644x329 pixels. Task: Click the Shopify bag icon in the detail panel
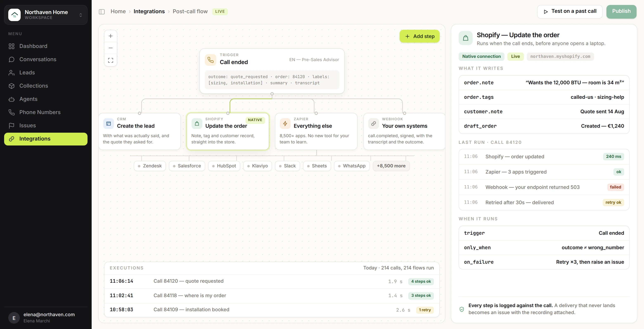pyautogui.click(x=465, y=38)
